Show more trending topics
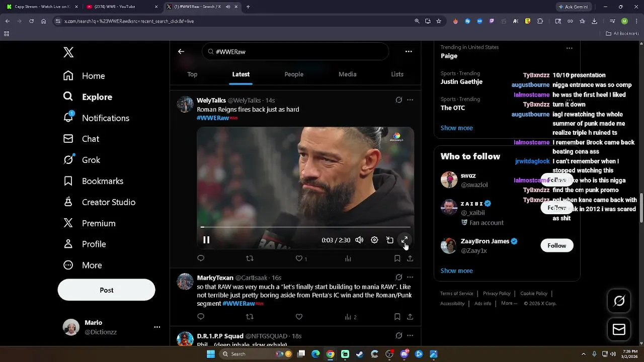The image size is (644, 362). pos(456,128)
